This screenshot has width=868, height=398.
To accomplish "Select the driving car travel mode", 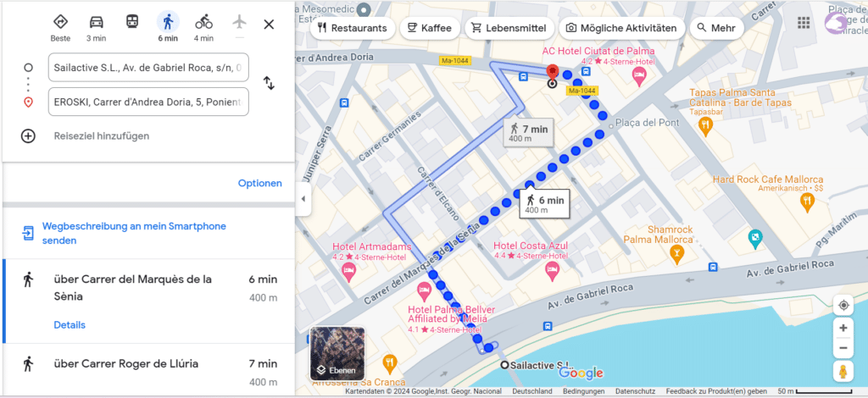I will tap(97, 28).
